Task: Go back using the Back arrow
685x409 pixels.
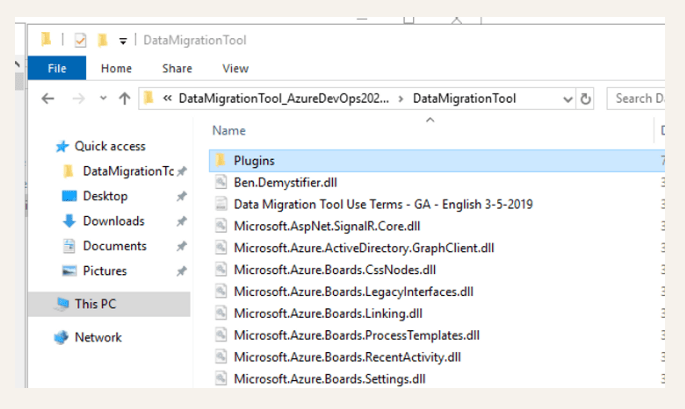Action: pyautogui.click(x=48, y=99)
